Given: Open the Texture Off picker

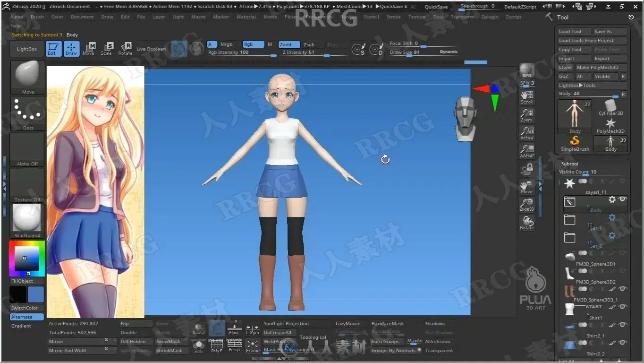Looking at the screenshot, I should (x=28, y=185).
